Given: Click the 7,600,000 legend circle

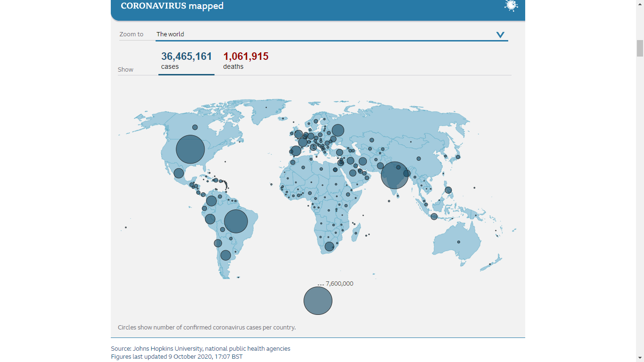Looking at the screenshot, I should pos(318,301).
